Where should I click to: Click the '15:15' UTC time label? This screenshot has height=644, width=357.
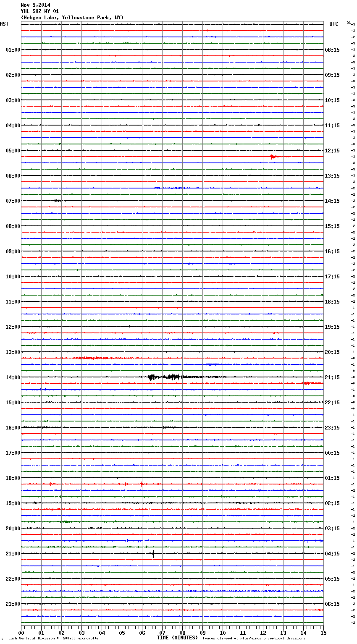click(x=332, y=226)
